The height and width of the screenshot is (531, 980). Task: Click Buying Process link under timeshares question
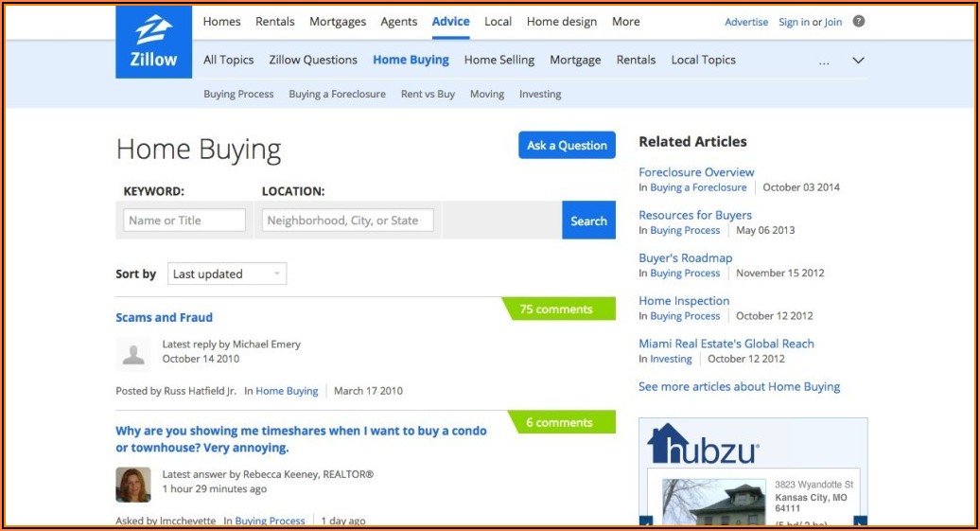[270, 521]
